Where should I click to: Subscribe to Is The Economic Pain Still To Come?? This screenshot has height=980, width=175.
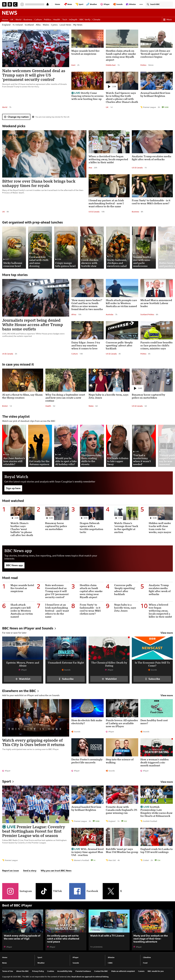point(152,679)
